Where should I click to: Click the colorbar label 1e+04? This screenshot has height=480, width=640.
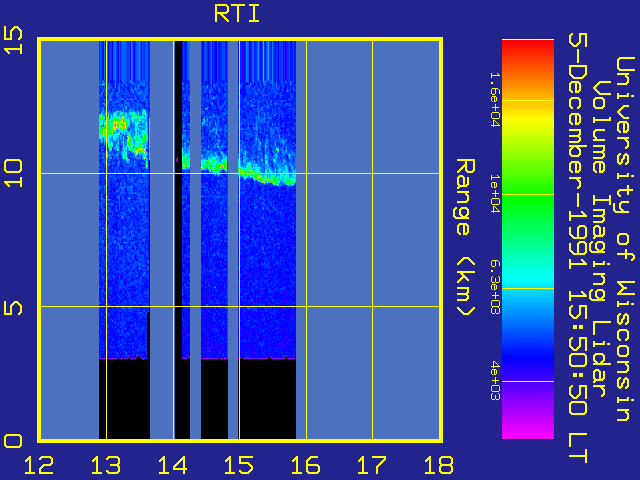click(x=495, y=194)
